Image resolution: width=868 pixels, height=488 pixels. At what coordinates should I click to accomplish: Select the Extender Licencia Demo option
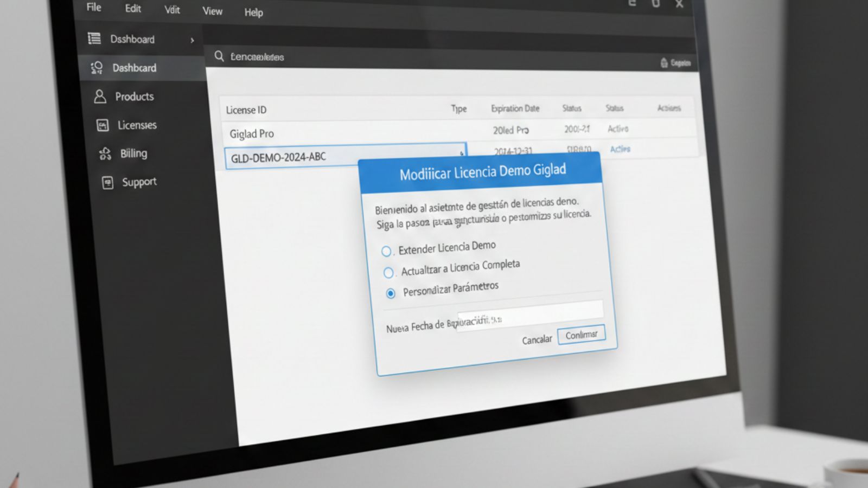(386, 251)
